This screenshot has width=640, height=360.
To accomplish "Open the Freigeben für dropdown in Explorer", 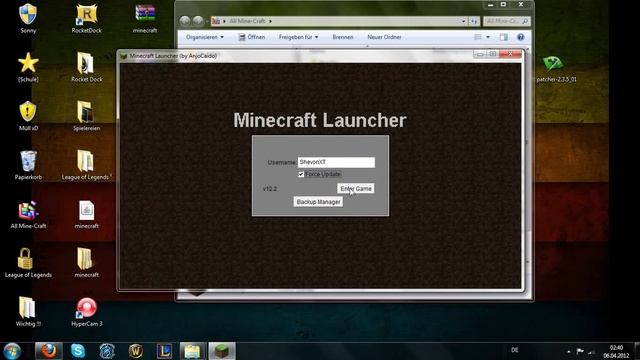I will pos(298,37).
